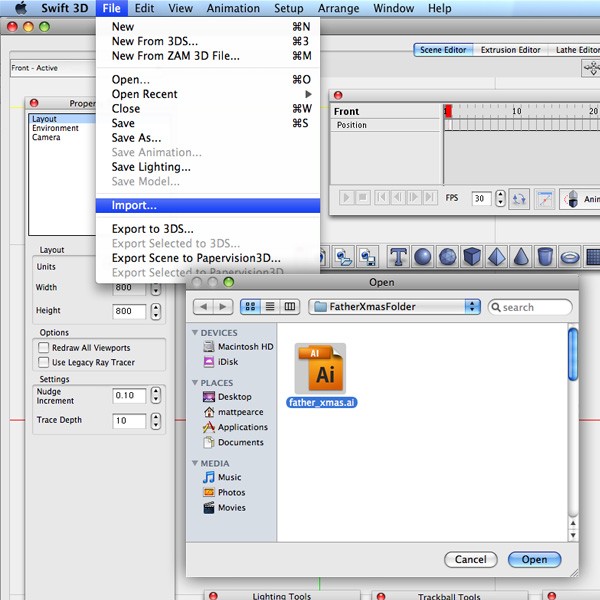Switch to the Extrusion Editor tab
The width and height of the screenshot is (600, 600).
coord(510,50)
